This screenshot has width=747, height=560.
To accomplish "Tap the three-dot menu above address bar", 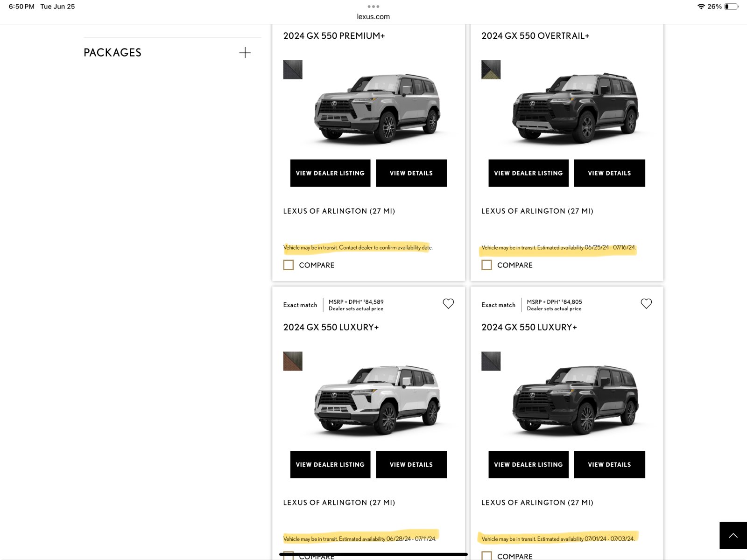I will [373, 7].
